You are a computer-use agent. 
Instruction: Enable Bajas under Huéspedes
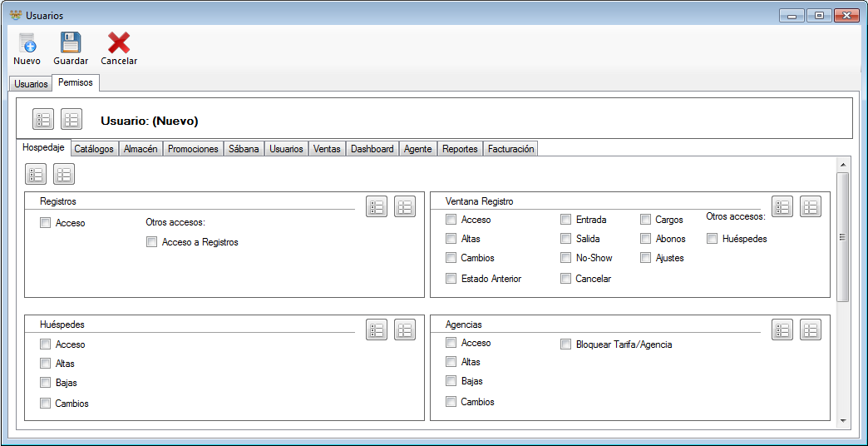tap(45, 382)
